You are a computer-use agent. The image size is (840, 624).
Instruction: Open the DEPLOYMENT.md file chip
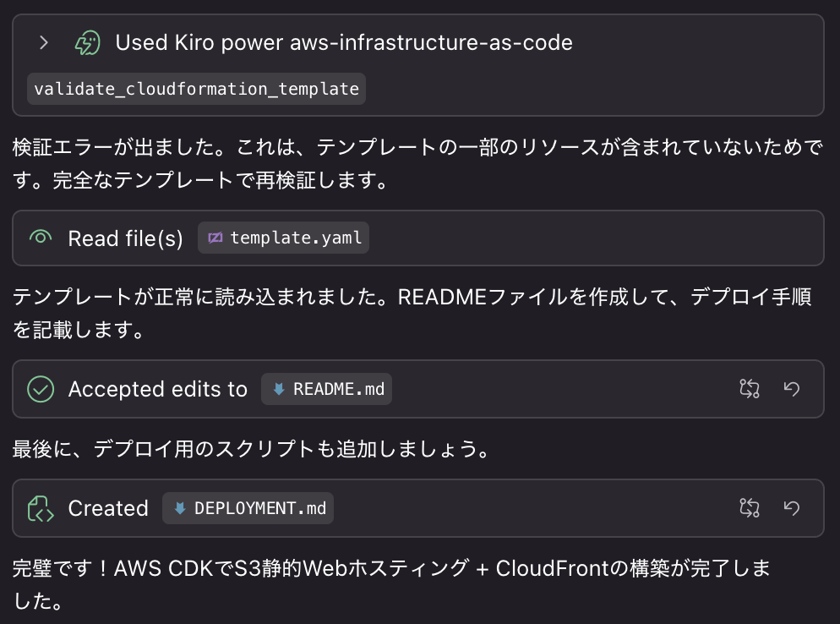[248, 508]
